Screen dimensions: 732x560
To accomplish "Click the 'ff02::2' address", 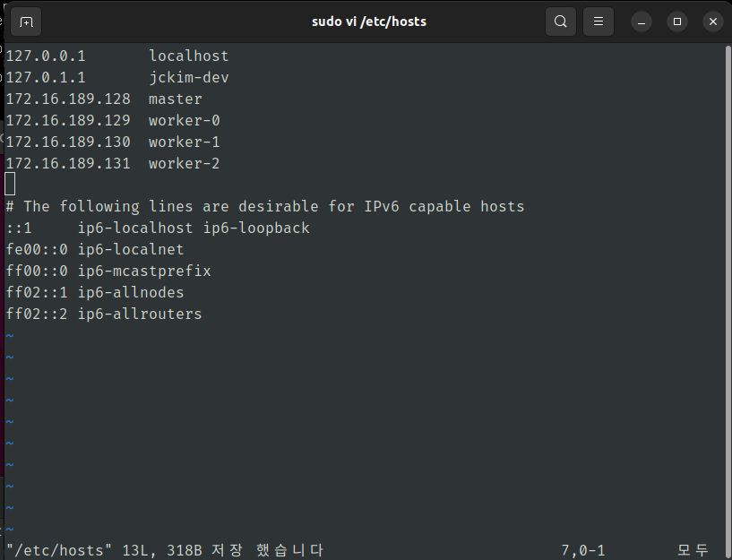I will tap(37, 314).
